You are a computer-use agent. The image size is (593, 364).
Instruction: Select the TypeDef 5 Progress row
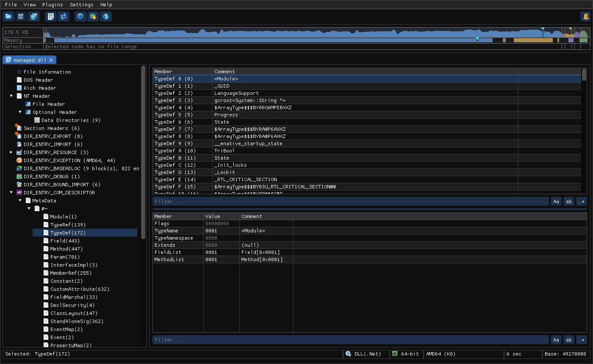(x=367, y=115)
